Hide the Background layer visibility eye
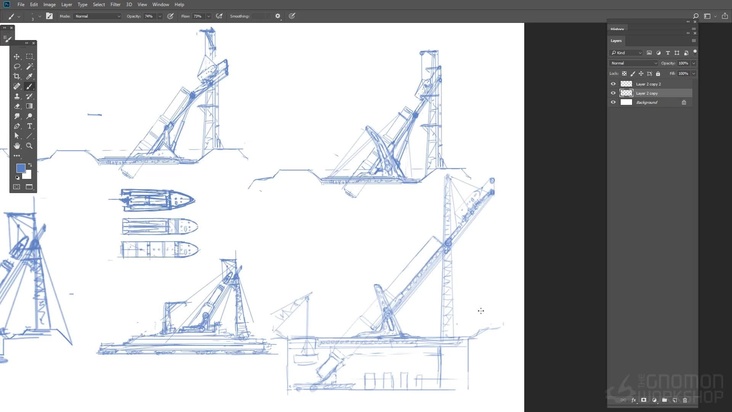 click(613, 102)
